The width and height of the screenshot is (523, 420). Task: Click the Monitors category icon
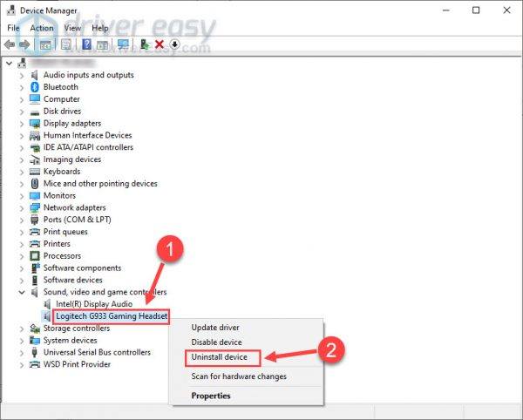pyautogui.click(x=35, y=196)
